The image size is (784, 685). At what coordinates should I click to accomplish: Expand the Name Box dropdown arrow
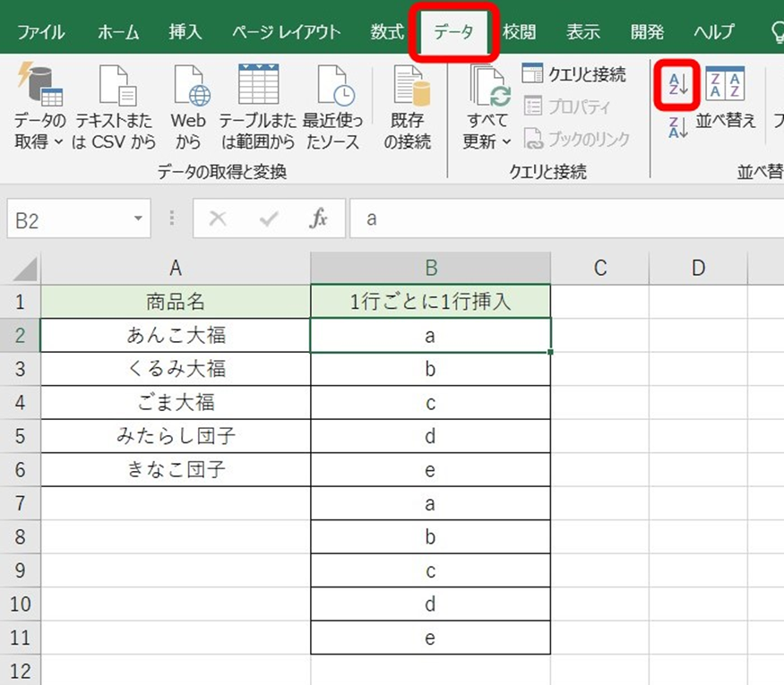[x=137, y=220]
